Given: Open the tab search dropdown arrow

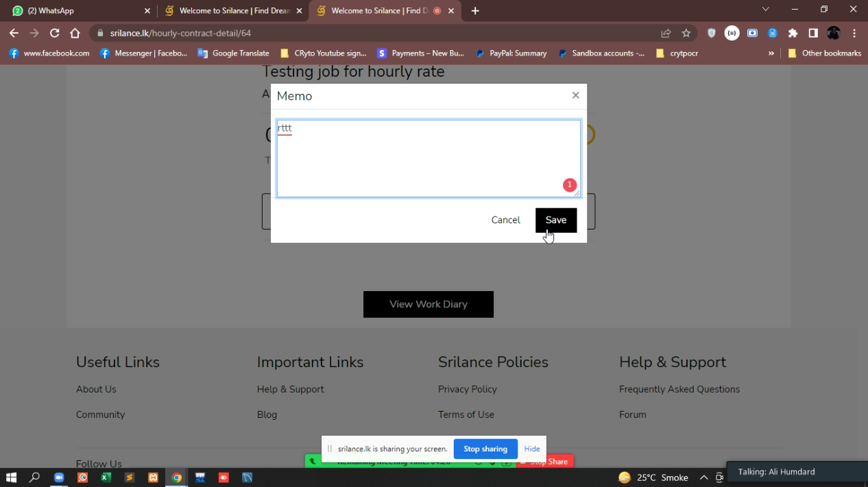Looking at the screenshot, I should (766, 10).
